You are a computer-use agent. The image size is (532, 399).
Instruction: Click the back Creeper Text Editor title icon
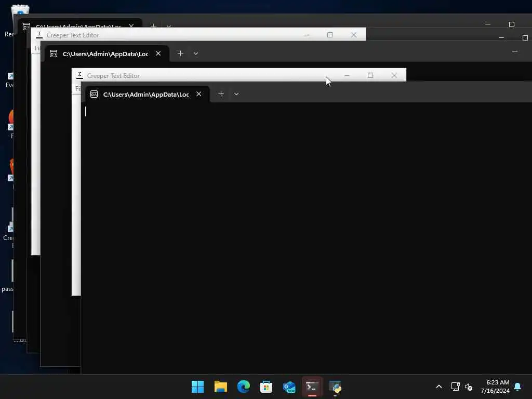[39, 35]
